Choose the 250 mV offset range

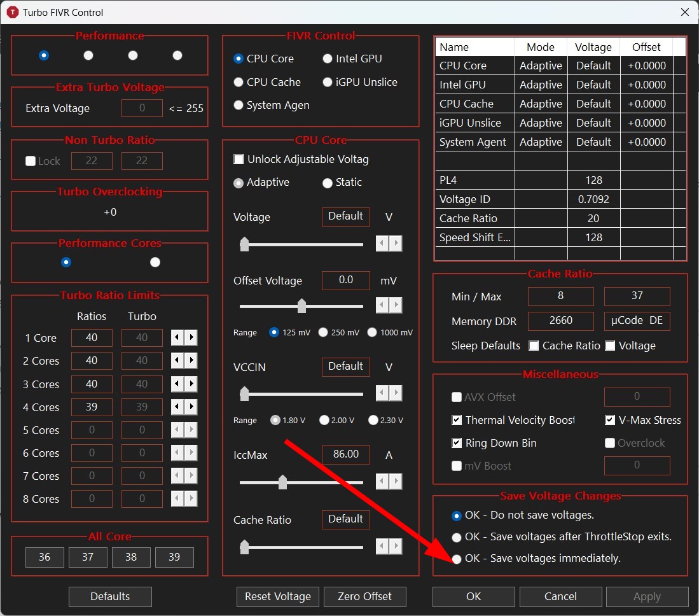click(323, 332)
